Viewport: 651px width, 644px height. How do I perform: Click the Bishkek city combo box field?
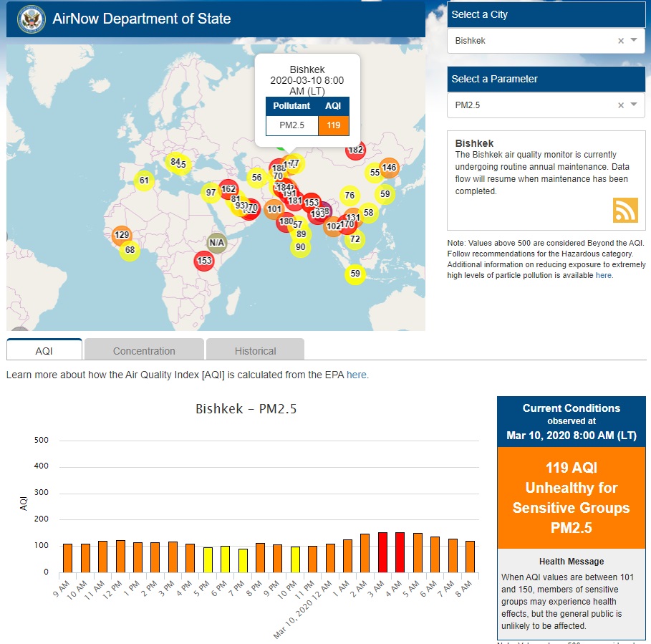pyautogui.click(x=530, y=41)
